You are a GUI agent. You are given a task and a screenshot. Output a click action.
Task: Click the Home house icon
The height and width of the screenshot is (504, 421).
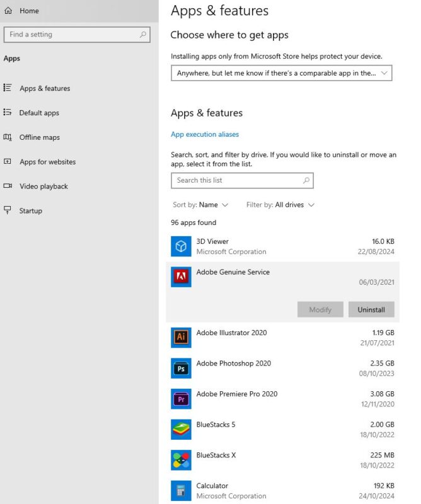click(8, 11)
